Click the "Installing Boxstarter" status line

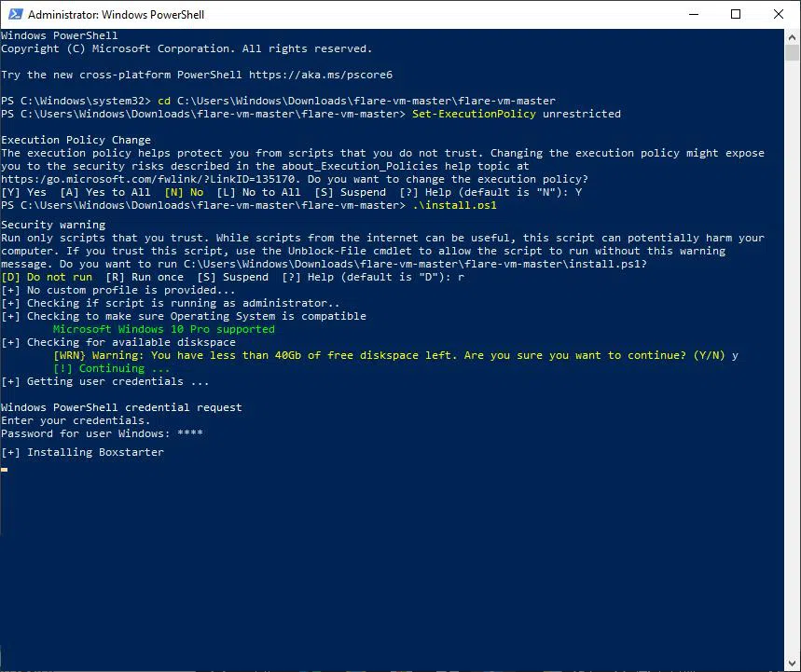tap(82, 452)
